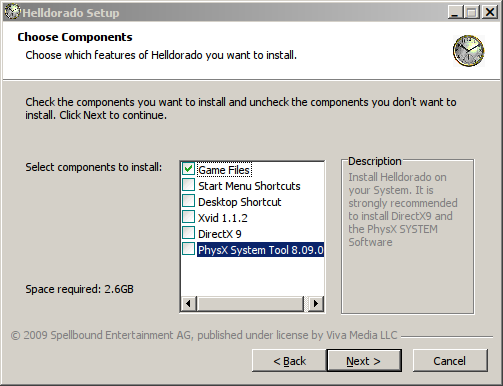Click the Next button
This screenshot has height=386, width=503.
[364, 360]
